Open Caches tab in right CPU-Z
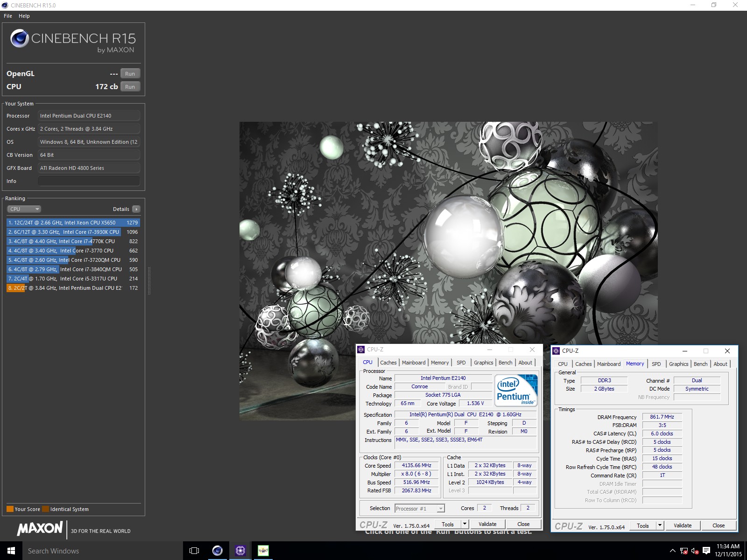 tap(584, 364)
